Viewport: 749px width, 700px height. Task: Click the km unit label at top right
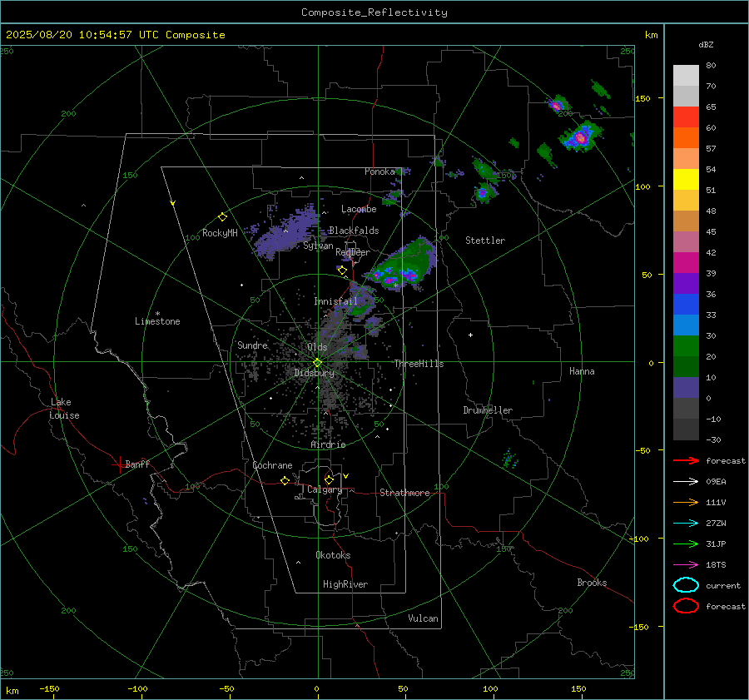651,35
